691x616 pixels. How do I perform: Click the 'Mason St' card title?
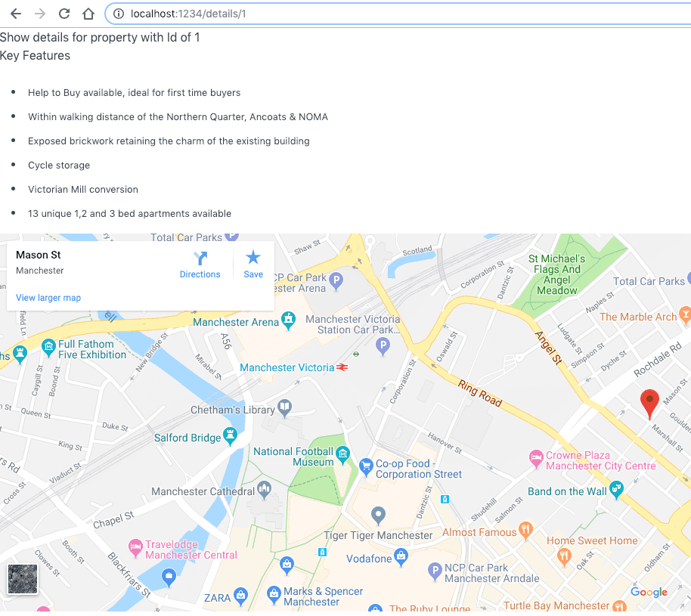click(39, 255)
